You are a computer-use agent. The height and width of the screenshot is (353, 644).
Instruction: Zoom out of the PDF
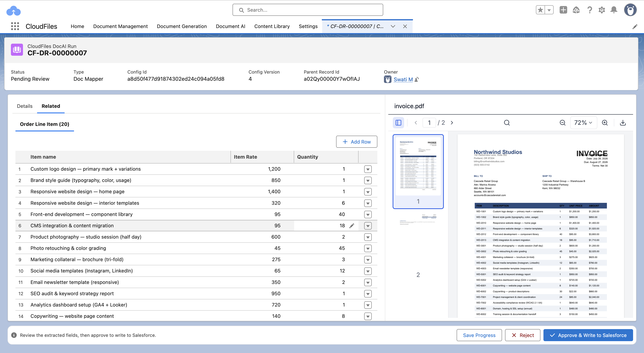tap(562, 123)
